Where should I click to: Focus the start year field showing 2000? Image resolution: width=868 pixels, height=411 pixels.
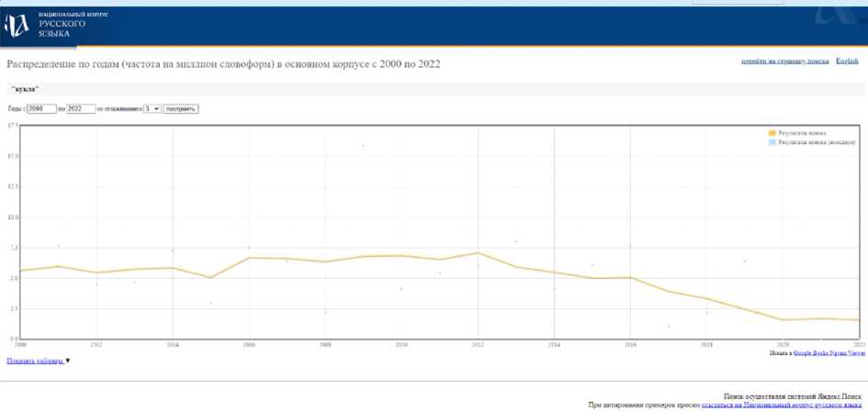[41, 108]
